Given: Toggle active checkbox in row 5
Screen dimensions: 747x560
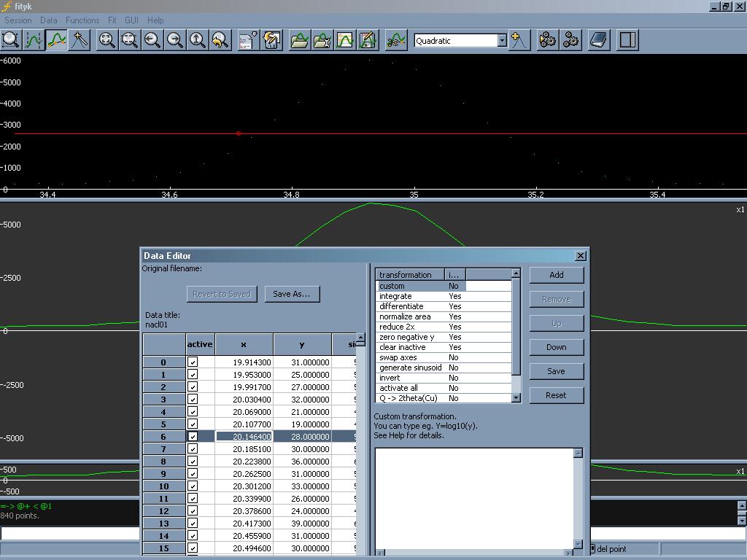Looking at the screenshot, I should click(x=193, y=424).
